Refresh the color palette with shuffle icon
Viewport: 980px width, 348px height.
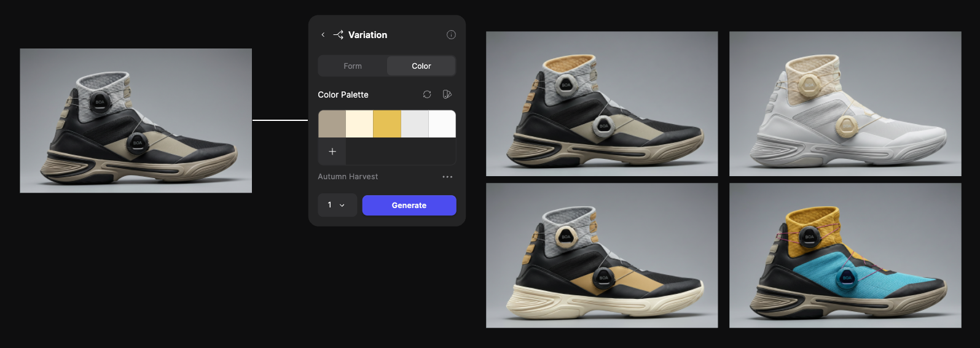[427, 95]
